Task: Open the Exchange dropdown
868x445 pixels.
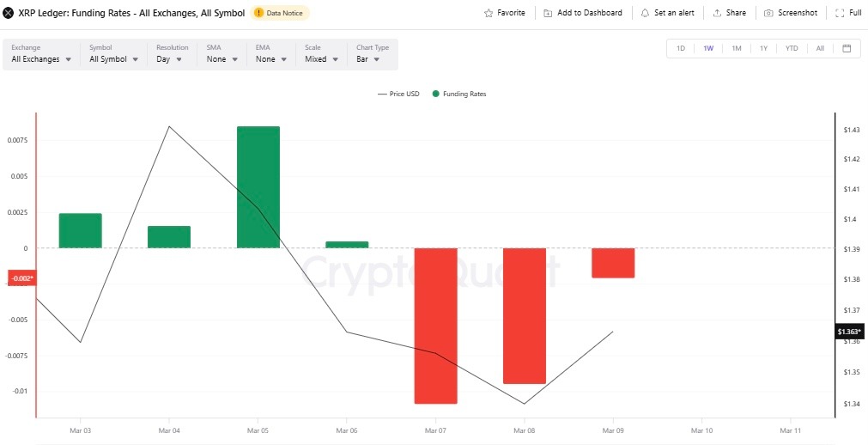Action: tap(40, 59)
